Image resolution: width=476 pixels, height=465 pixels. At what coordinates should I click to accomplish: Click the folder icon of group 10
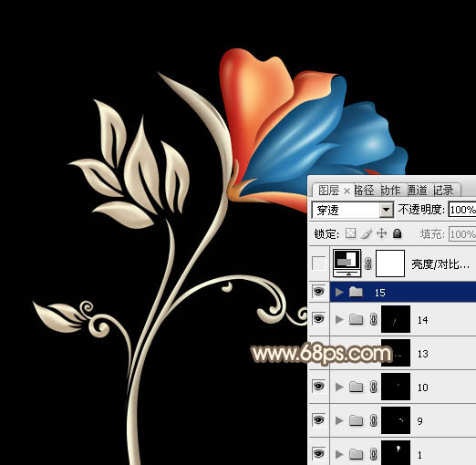356,387
